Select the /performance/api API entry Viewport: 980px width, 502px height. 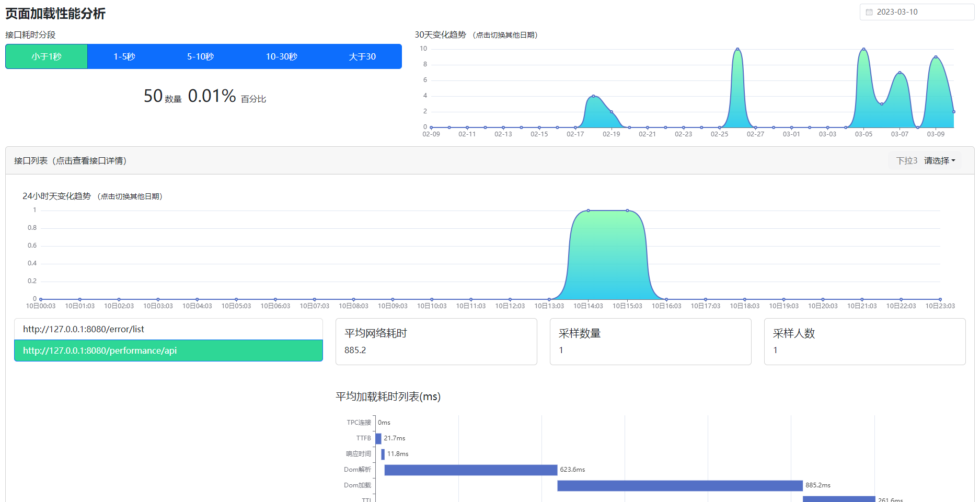(x=168, y=351)
